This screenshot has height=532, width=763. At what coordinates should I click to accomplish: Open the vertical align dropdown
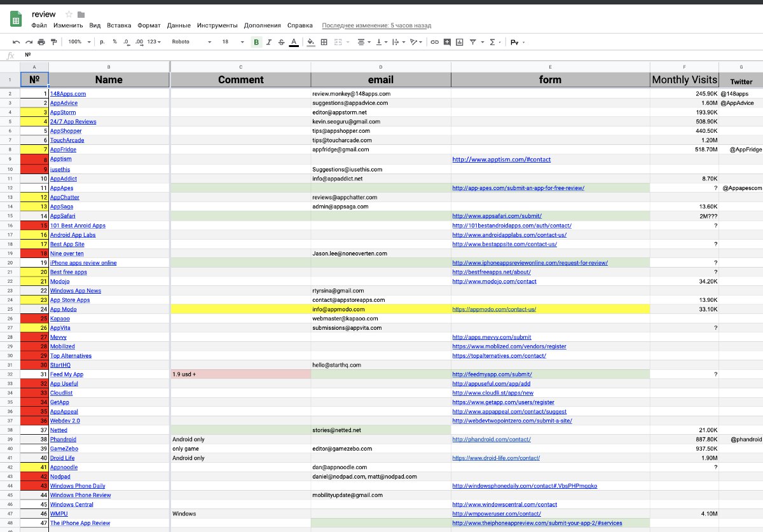coord(381,42)
